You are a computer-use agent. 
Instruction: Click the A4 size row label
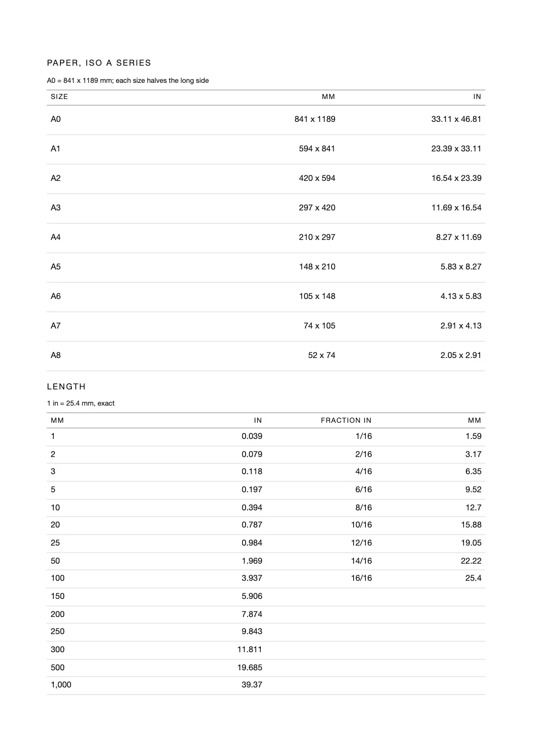coord(56,237)
